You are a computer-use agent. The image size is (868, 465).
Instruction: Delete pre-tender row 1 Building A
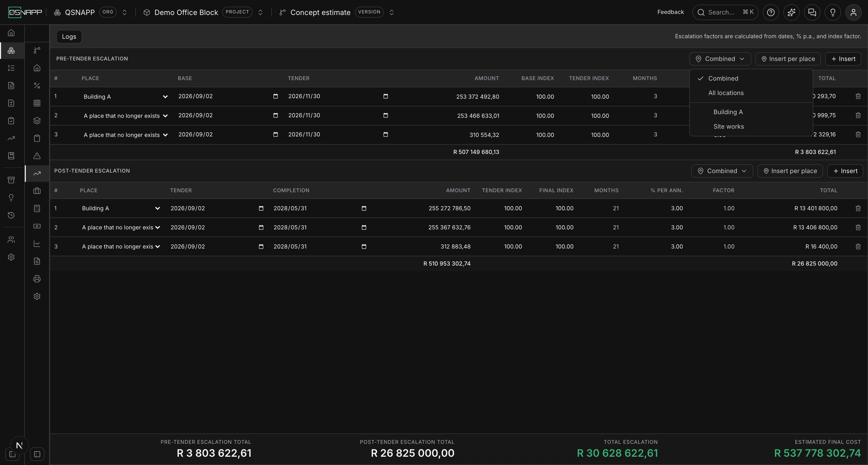point(858,96)
